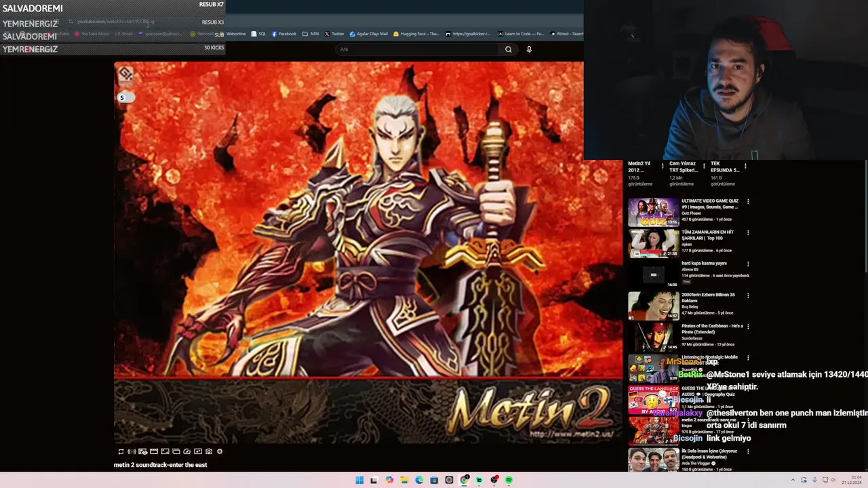This screenshot has height=488, width=868.
Task: Open Pirates of the Caribbean thumbnail
Action: pyautogui.click(x=653, y=337)
